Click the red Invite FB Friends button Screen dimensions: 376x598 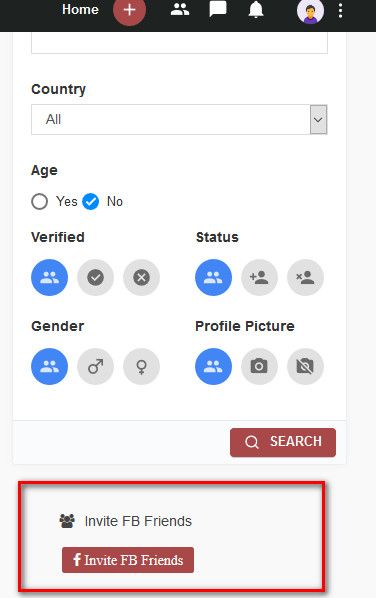coord(128,560)
